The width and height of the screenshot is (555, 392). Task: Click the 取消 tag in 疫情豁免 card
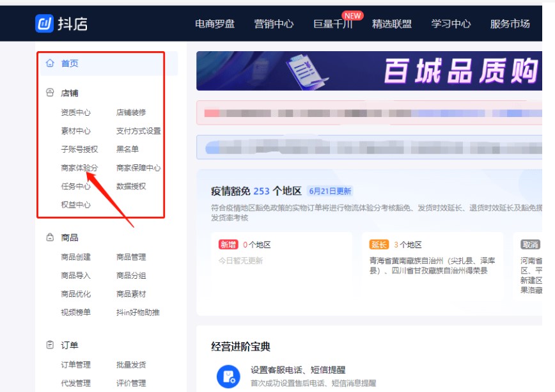coord(530,244)
